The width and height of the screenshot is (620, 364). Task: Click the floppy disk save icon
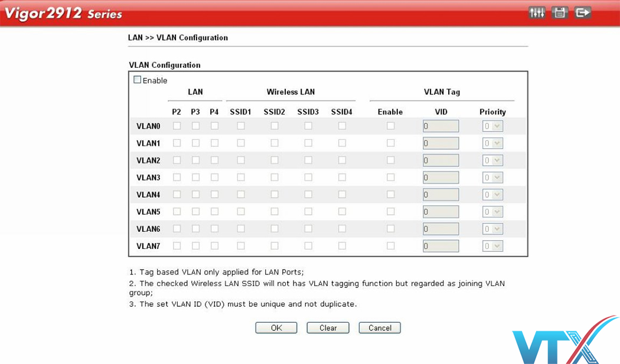560,12
